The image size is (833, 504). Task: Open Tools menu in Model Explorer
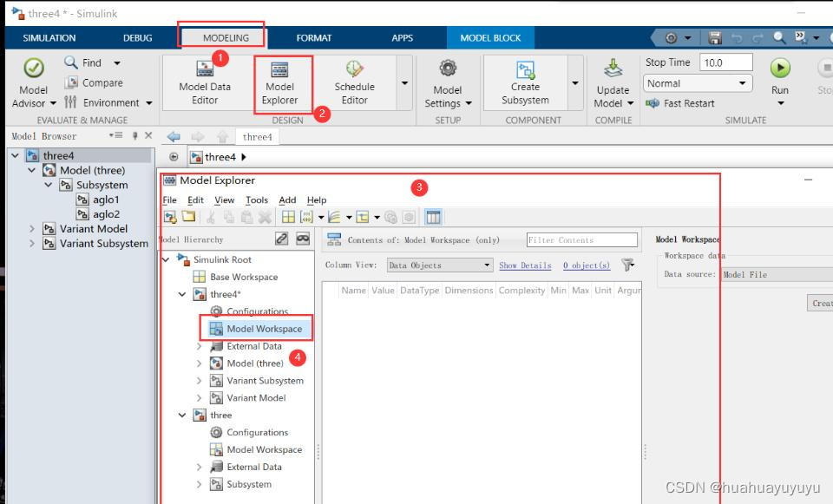click(x=257, y=200)
